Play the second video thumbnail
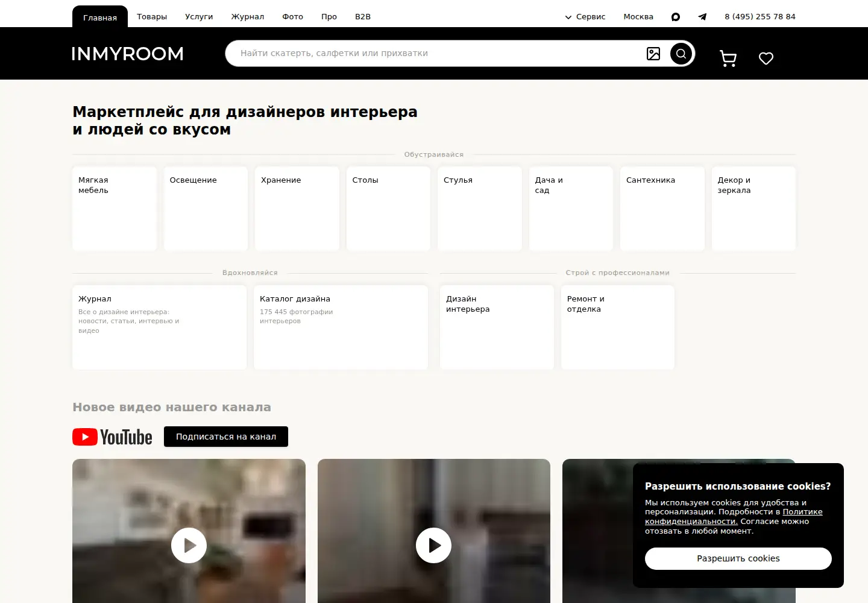 (x=433, y=545)
